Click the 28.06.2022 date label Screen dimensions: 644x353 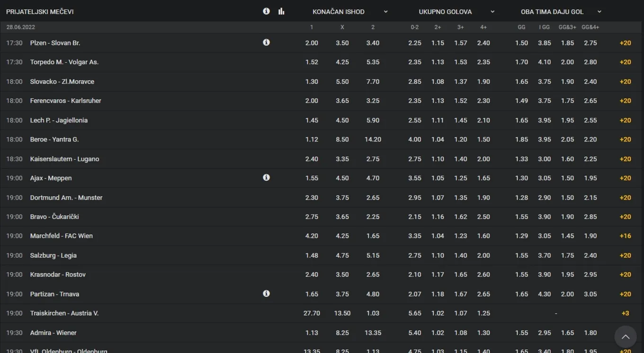pyautogui.click(x=21, y=27)
